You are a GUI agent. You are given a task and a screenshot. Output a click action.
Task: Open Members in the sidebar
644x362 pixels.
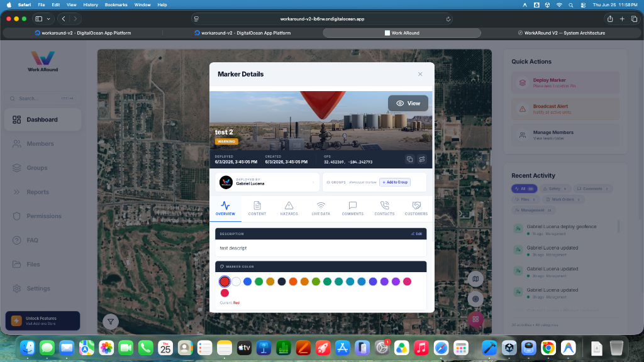pyautogui.click(x=43, y=144)
